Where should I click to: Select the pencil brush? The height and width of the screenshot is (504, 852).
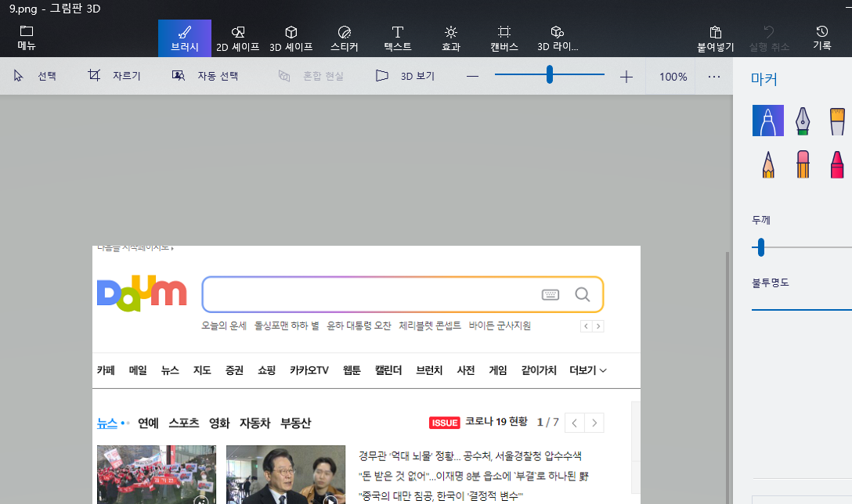[x=767, y=164]
